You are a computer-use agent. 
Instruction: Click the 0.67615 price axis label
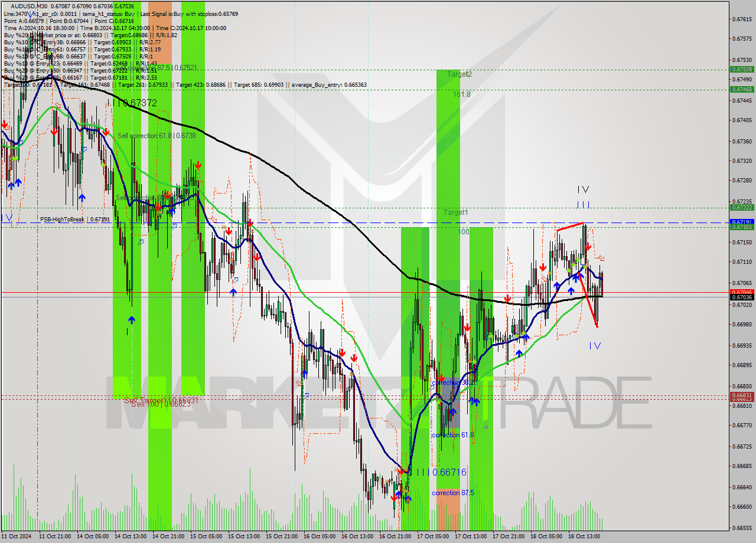click(742, 19)
